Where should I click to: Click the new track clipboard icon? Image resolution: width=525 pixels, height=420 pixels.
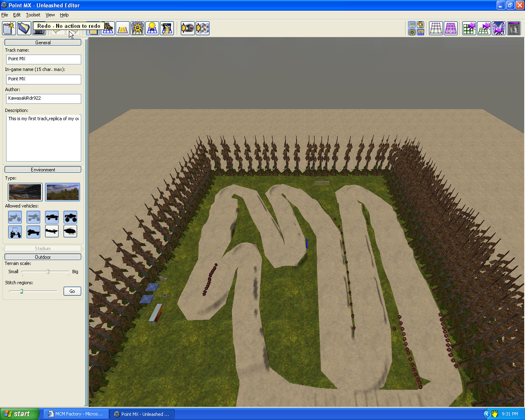(9, 28)
